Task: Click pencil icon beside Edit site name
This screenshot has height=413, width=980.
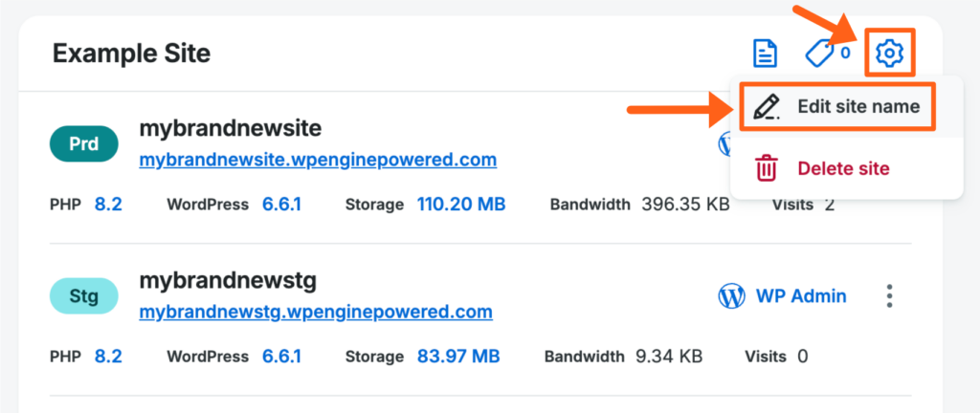Action: [766, 107]
